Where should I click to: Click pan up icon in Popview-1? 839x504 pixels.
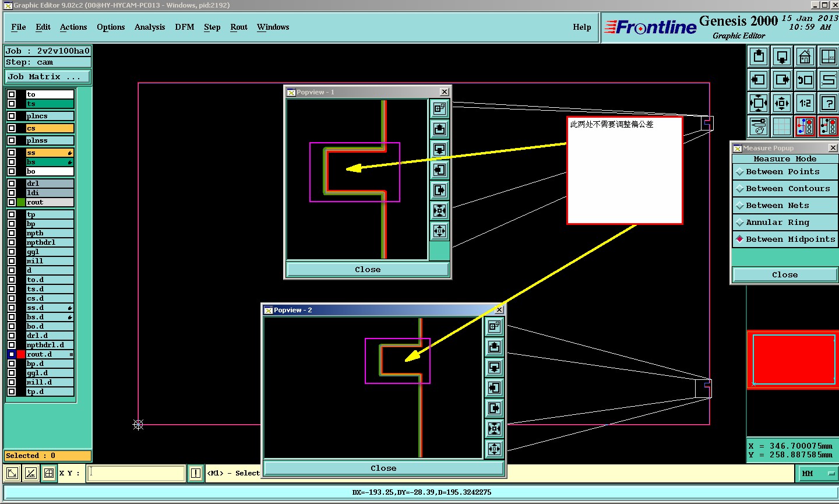coord(439,129)
